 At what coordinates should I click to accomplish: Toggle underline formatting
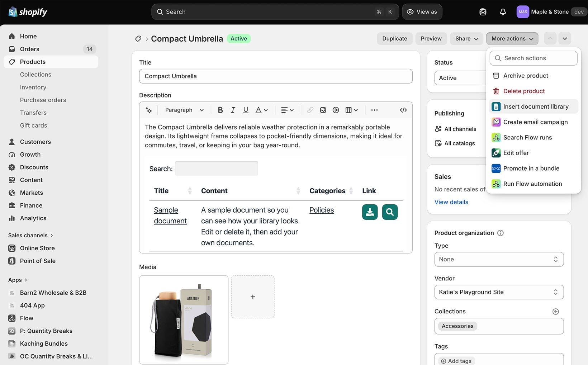point(246,110)
